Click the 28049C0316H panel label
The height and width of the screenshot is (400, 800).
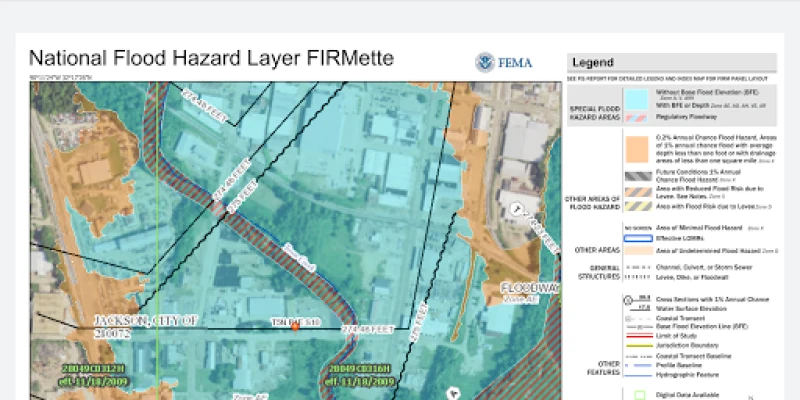pyautogui.click(x=361, y=368)
